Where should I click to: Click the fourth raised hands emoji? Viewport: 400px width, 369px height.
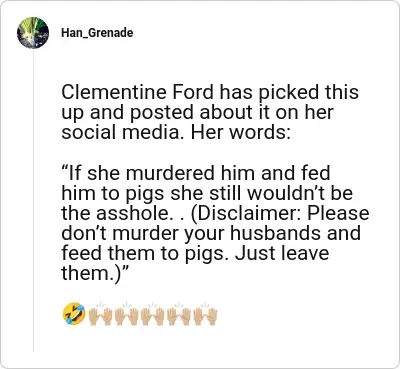pyautogui.click(x=179, y=314)
